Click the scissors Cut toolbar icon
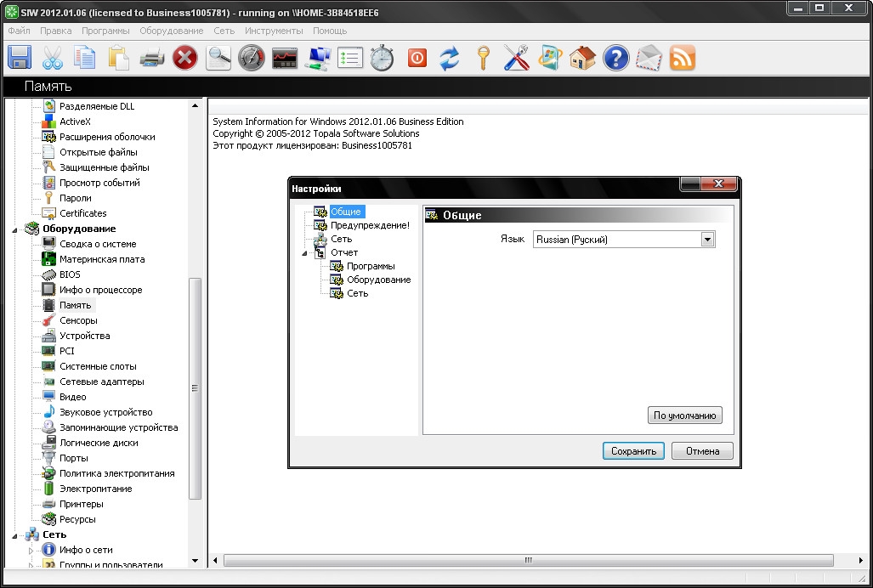873x588 pixels. 53,58
